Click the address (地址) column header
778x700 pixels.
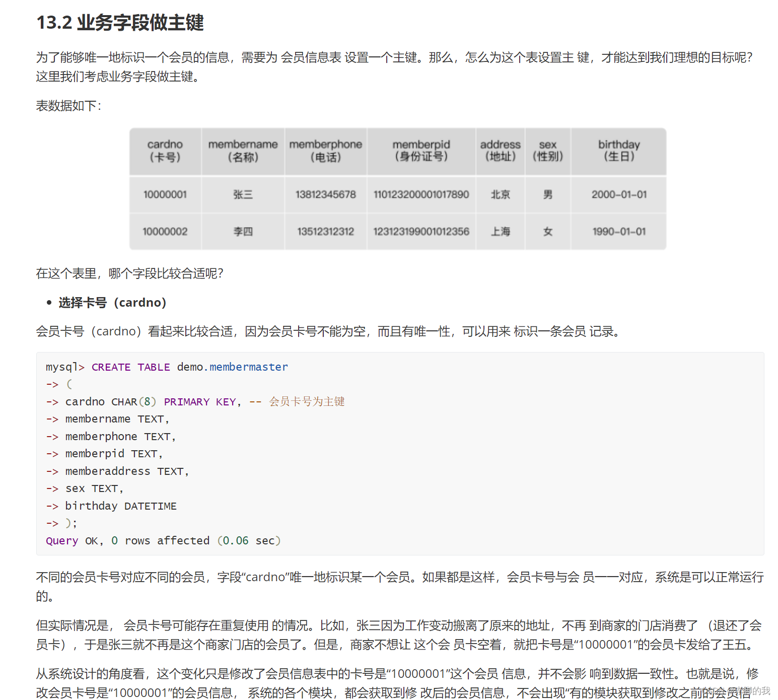point(500,151)
